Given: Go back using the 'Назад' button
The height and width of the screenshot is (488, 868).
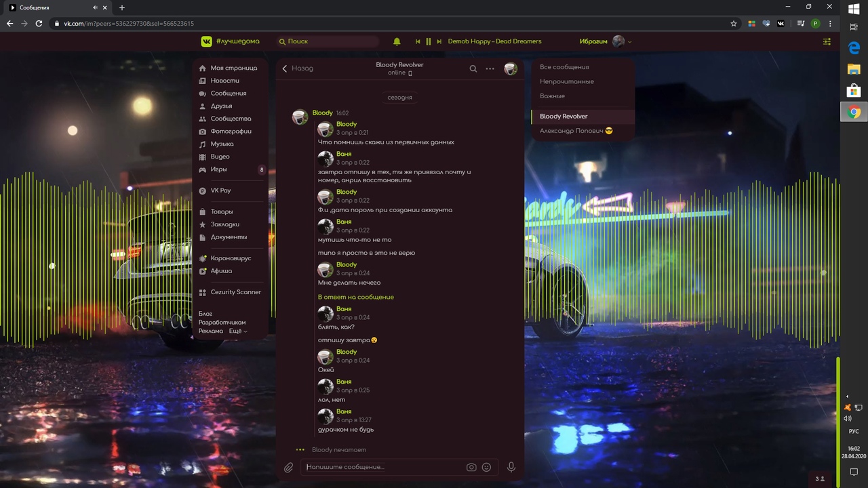Looking at the screenshot, I should pyautogui.click(x=297, y=68).
